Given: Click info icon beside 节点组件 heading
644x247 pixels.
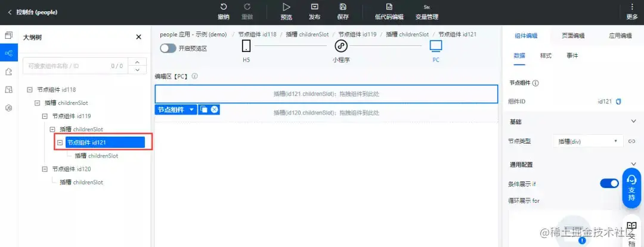Looking at the screenshot, I should click(535, 83).
